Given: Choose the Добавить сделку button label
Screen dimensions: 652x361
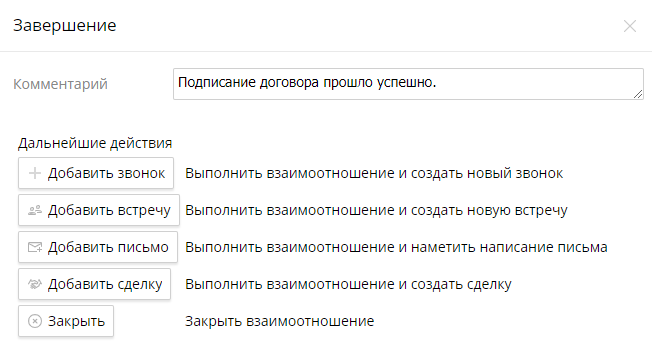Looking at the screenshot, I should click(x=105, y=284).
